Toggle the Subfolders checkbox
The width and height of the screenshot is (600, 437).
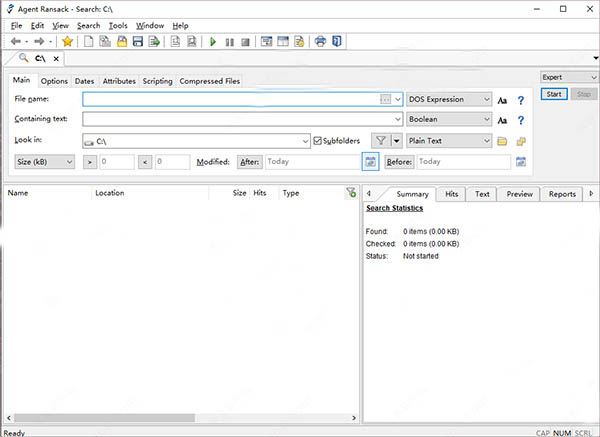point(318,141)
